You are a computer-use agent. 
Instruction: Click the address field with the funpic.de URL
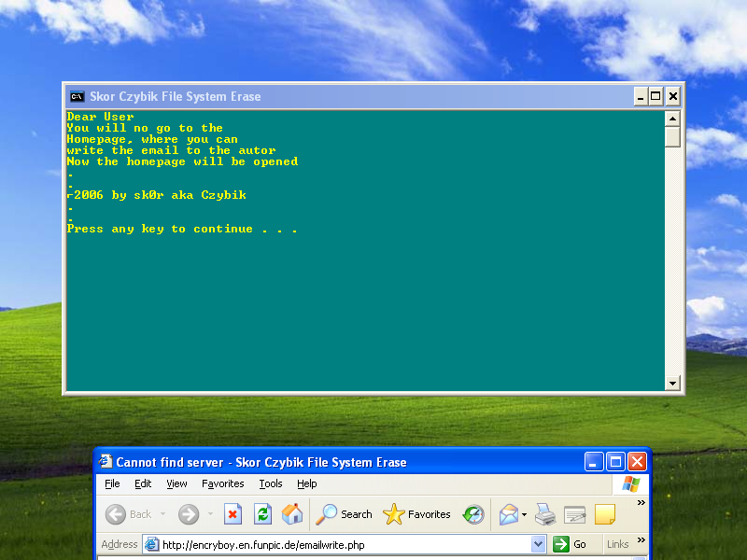(x=345, y=544)
